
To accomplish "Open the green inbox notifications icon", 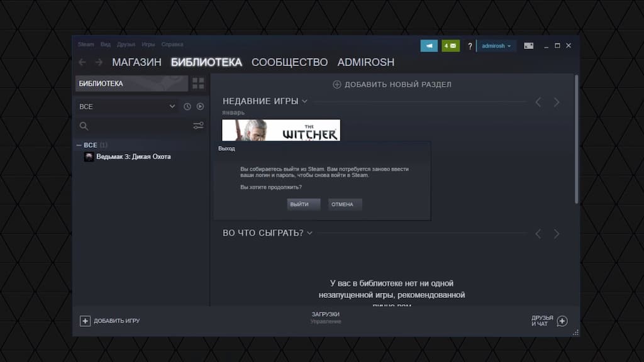I will (450, 45).
